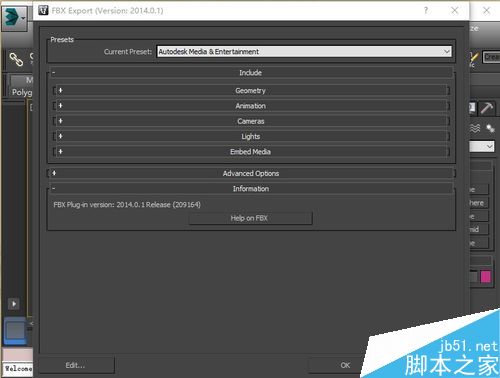Viewport: 500px width, 378px height.
Task: Open the Utilities hammer panel icon
Action: 487,108
